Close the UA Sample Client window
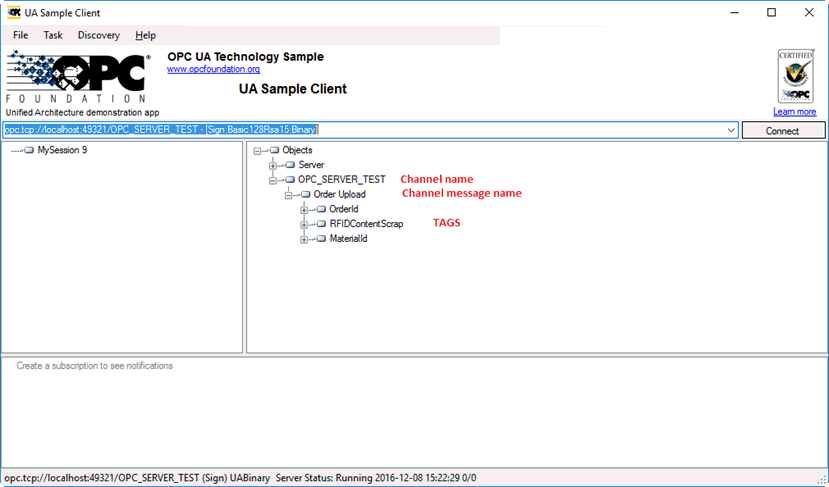 [x=809, y=13]
